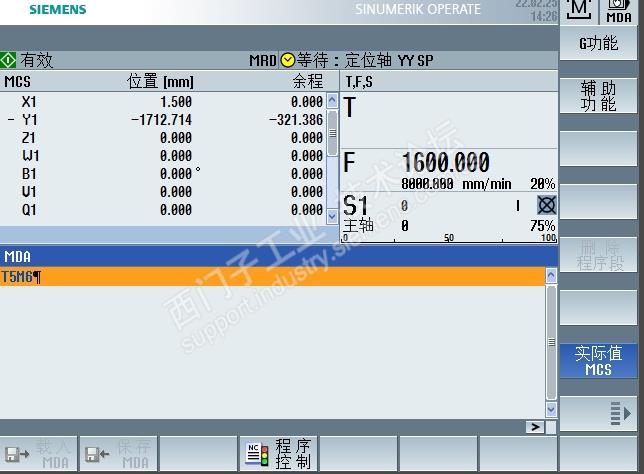Click the MDA editor scroll down arrow
The image size is (644, 474).
(551, 409)
